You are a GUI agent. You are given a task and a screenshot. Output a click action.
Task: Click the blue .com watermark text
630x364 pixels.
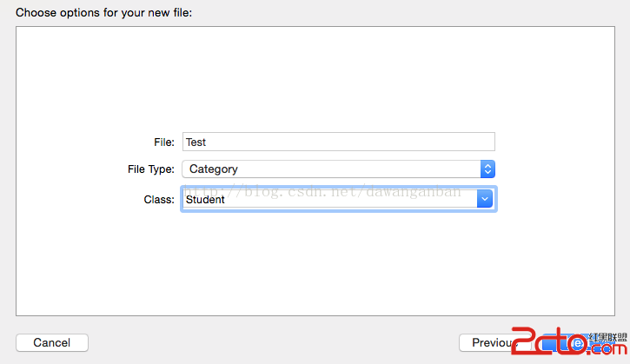(x=607, y=348)
